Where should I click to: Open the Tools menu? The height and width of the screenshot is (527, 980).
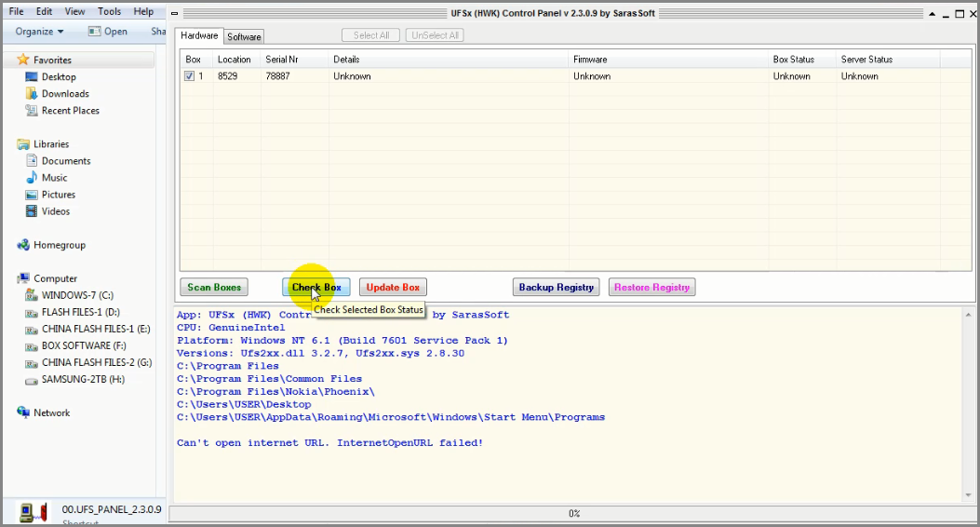click(x=110, y=11)
